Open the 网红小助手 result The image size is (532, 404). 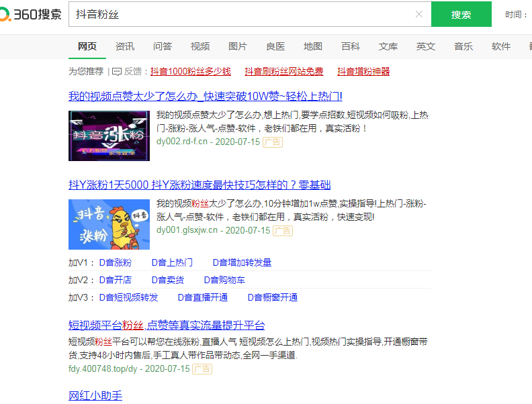tap(95, 395)
